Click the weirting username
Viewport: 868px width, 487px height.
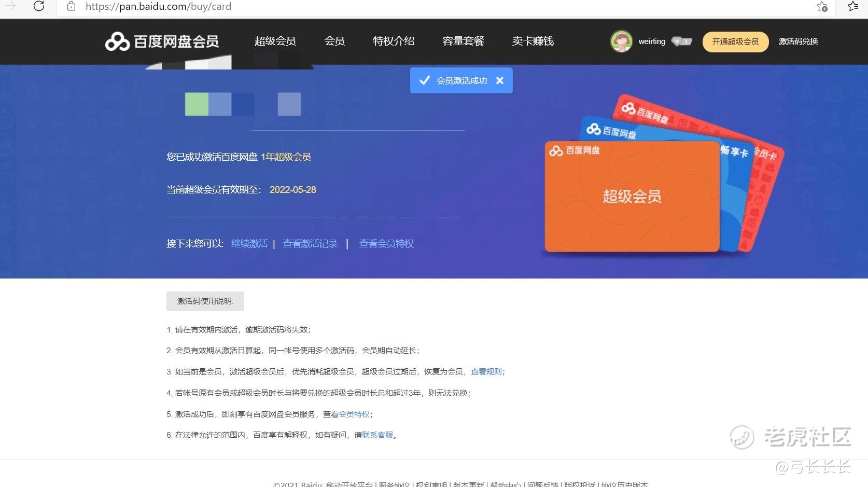[x=652, y=41]
